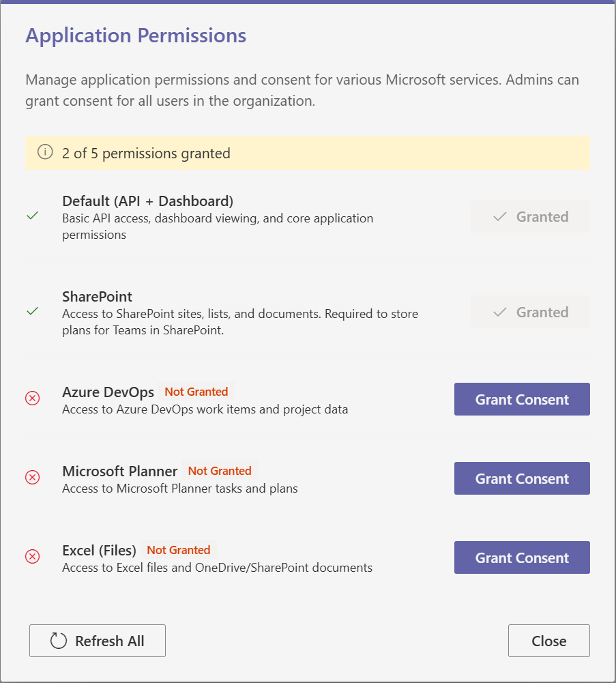Click the Not Granted badge for Excel (Files)

pyautogui.click(x=178, y=550)
